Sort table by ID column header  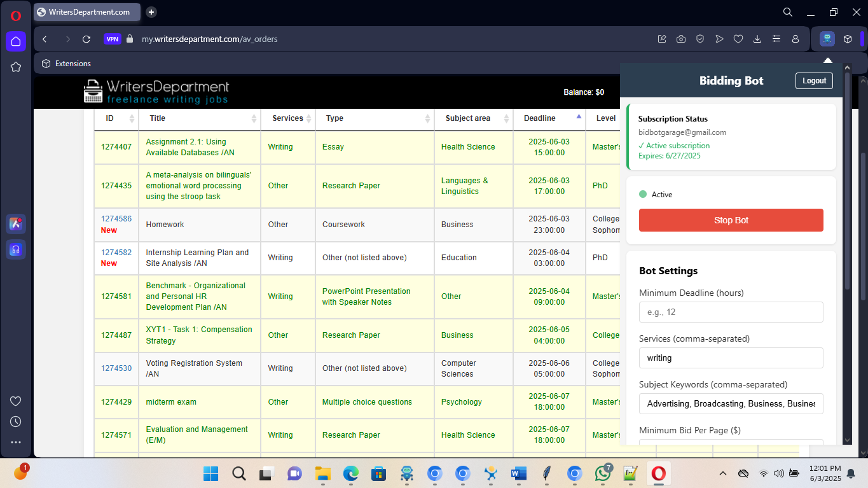point(116,118)
